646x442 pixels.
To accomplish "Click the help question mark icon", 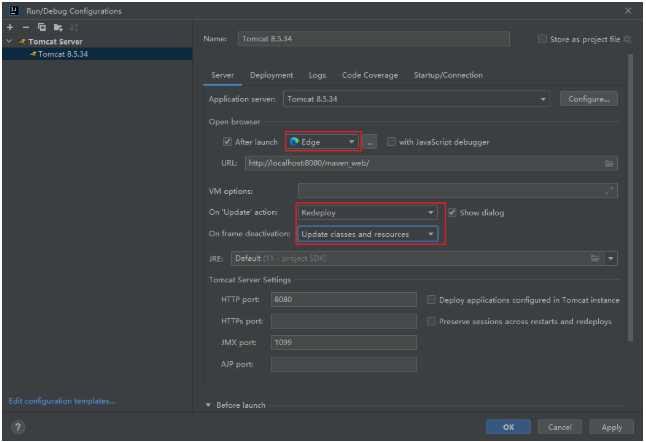I will click(17, 427).
